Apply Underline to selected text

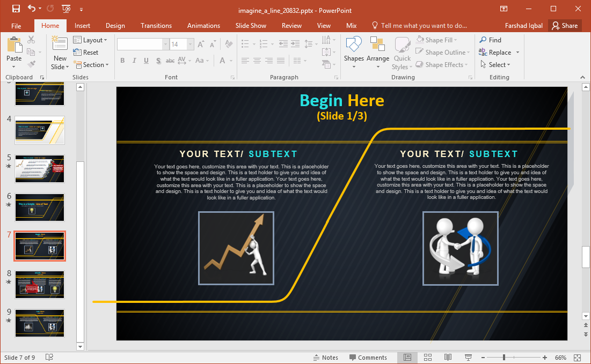(145, 61)
